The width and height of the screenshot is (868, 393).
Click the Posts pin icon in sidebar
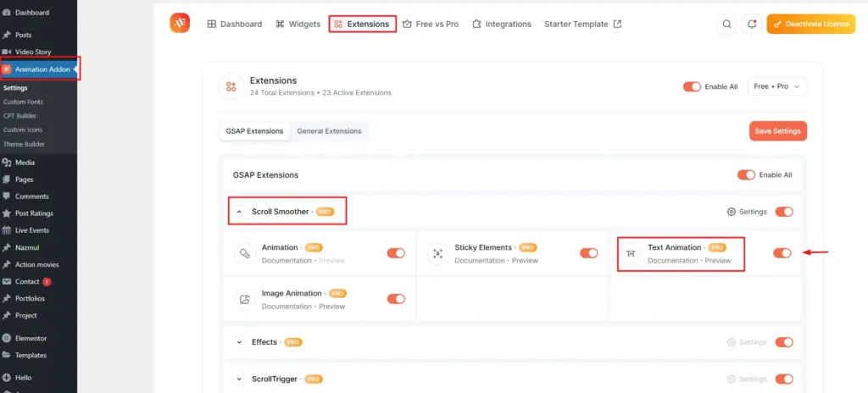click(7, 35)
